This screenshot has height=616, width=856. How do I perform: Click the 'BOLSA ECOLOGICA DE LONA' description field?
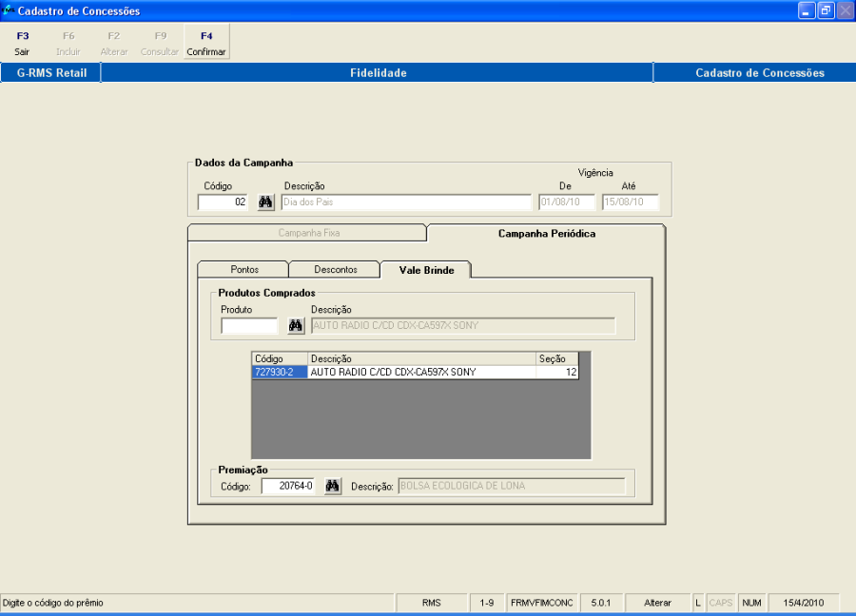(512, 486)
